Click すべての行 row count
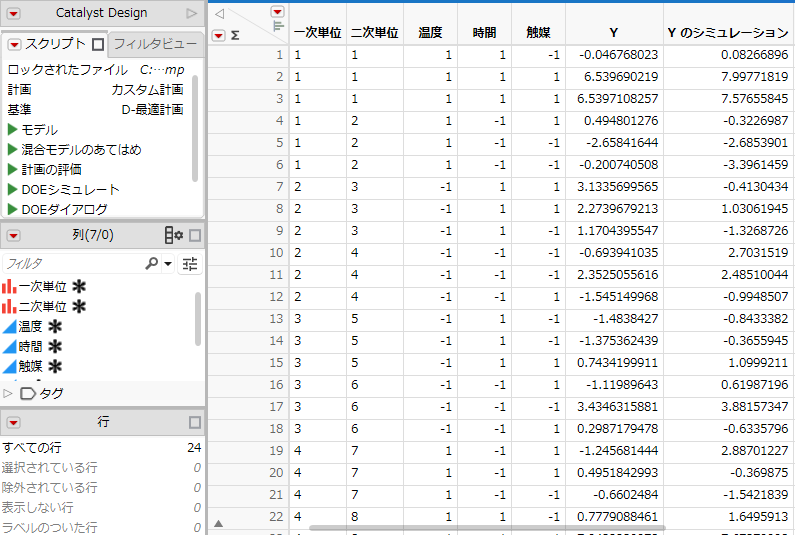 pyautogui.click(x=101, y=448)
